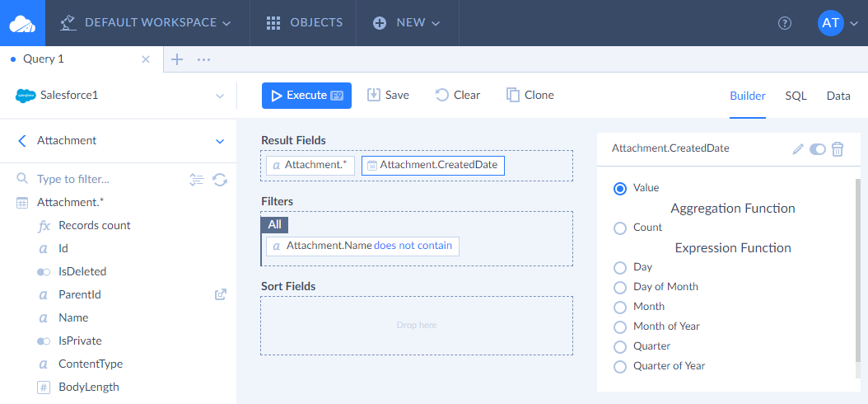Image resolution: width=868 pixels, height=404 pixels.
Task: Switch to the Data view
Action: [x=838, y=96]
